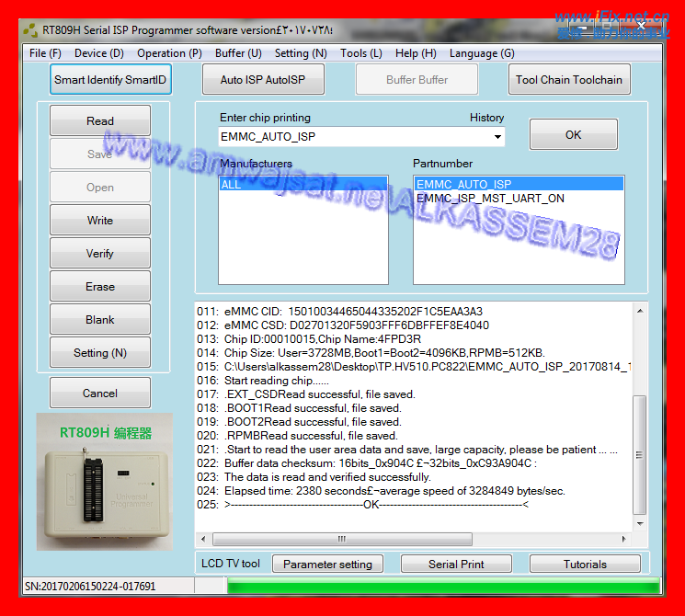The image size is (685, 616).
Task: Open the Language (G) menu
Action: (481, 53)
